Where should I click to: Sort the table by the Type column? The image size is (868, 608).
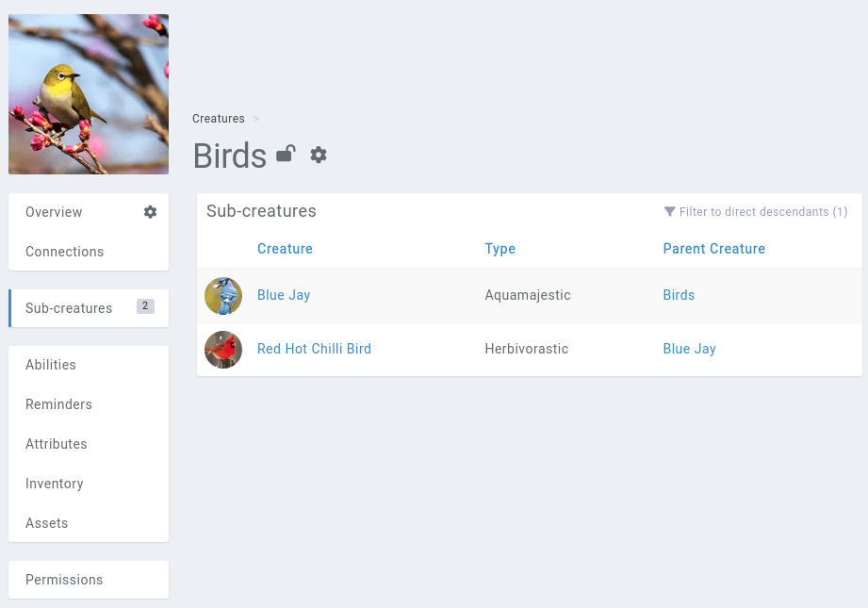click(x=500, y=249)
